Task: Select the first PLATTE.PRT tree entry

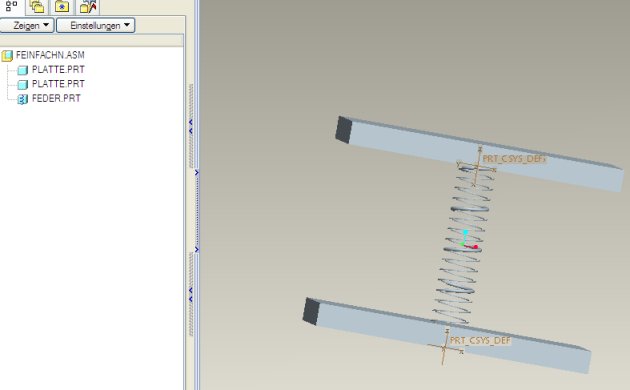Action: point(58,69)
